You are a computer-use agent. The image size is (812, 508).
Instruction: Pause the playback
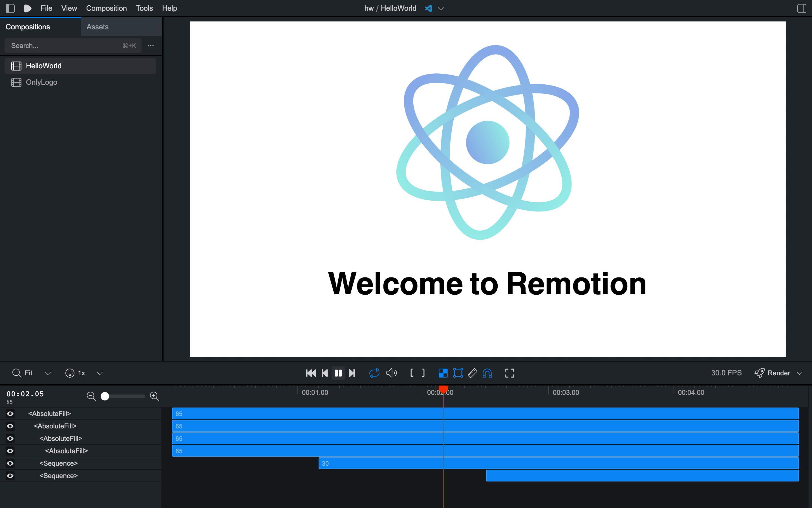[338, 373]
